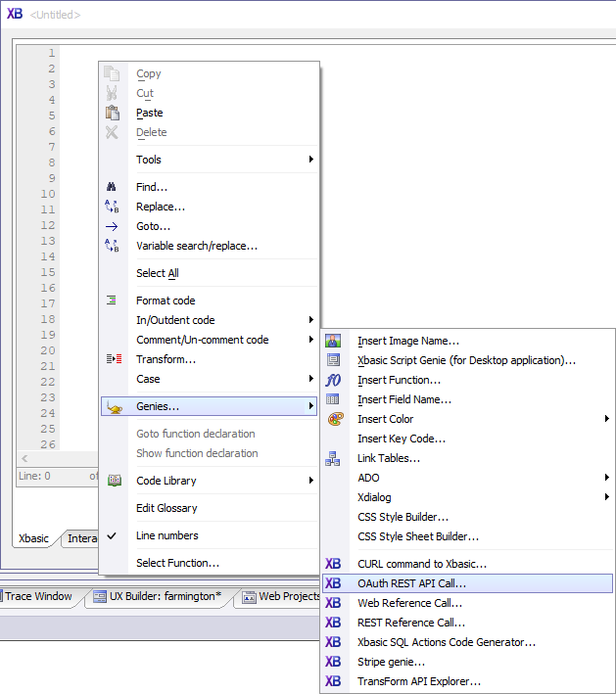The image size is (616, 694).
Task: Click the Link Tables icon
Action: (333, 458)
